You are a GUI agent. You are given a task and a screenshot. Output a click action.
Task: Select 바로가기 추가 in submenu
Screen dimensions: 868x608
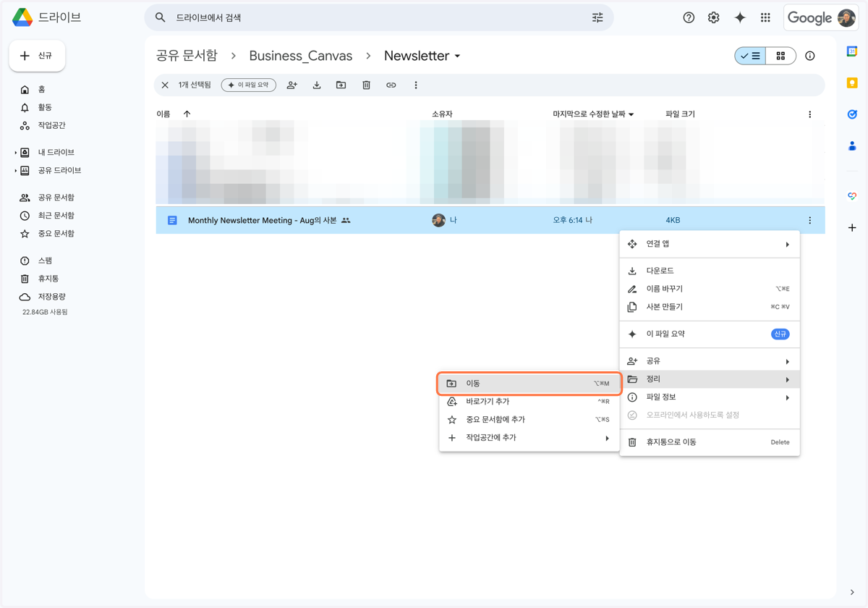point(529,402)
